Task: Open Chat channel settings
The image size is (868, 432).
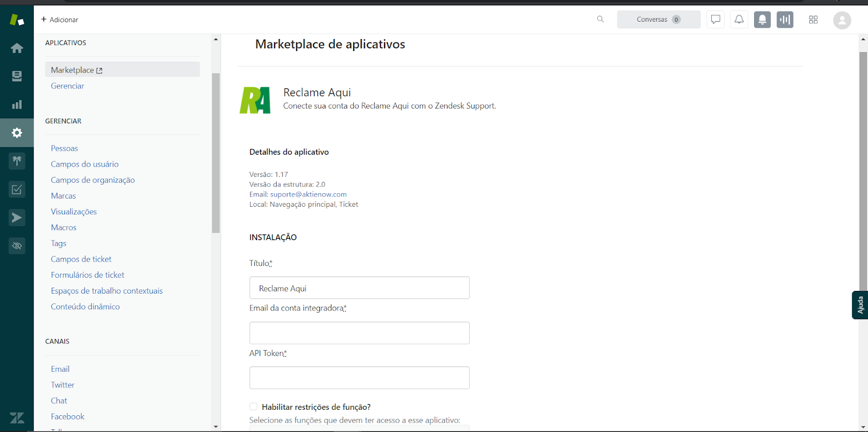Action: [x=59, y=401]
